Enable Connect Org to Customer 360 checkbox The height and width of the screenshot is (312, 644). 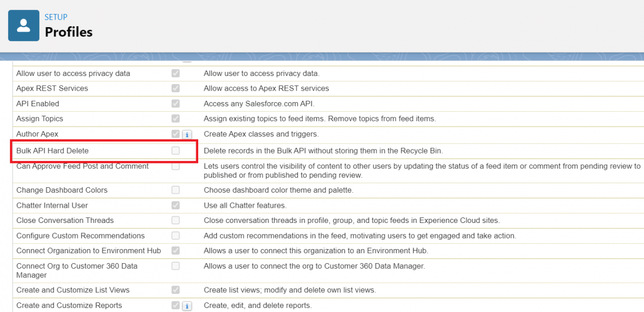(176, 266)
